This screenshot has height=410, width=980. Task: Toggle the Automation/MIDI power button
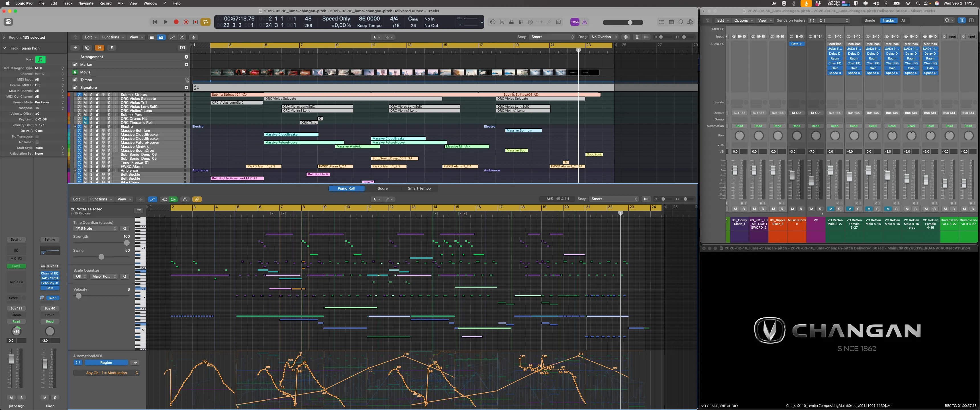pos(77,362)
